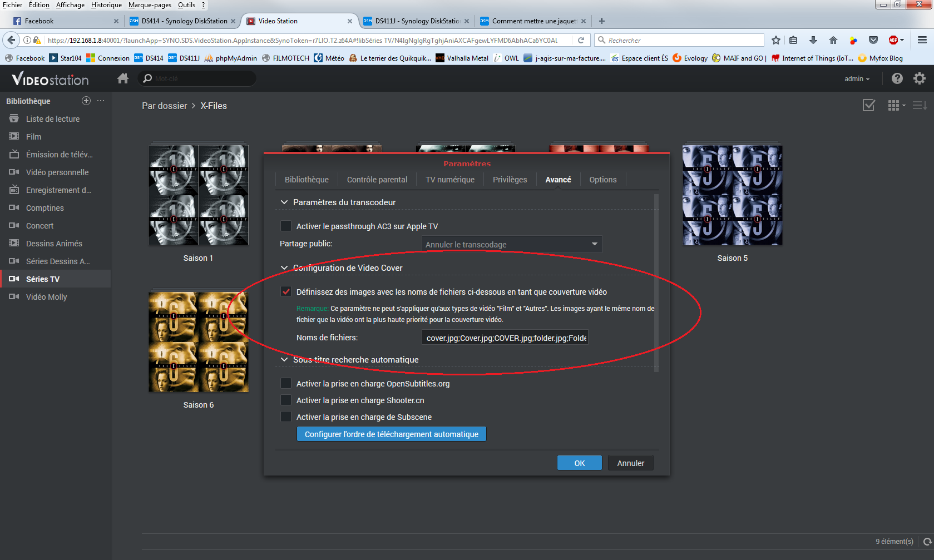The image size is (934, 560).
Task: Configure automatic download order button
Action: point(392,434)
